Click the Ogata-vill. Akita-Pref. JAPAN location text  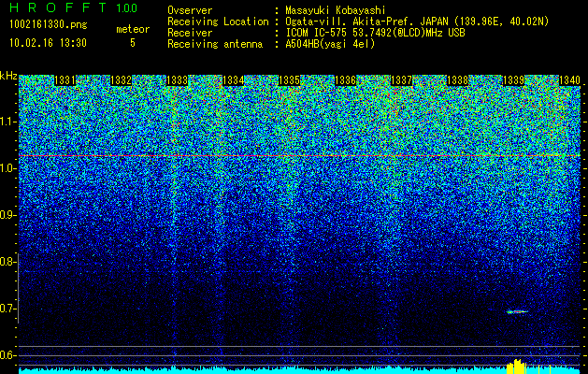417,22
